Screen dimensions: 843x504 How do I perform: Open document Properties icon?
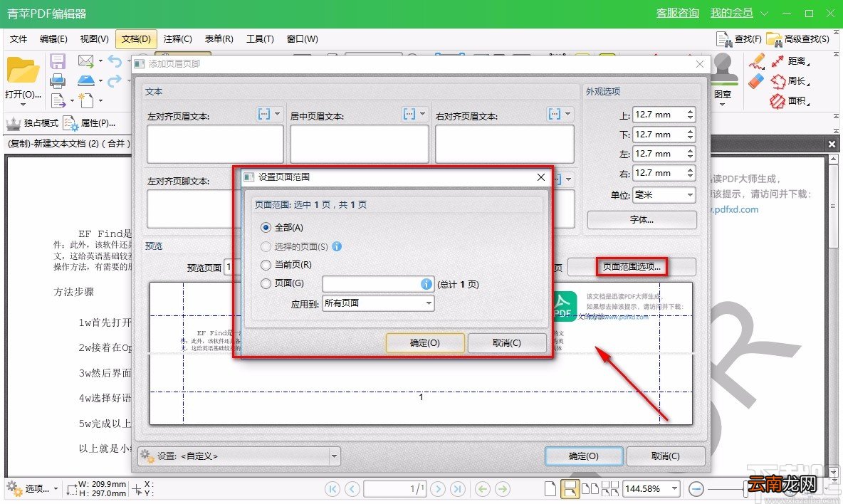(70, 123)
